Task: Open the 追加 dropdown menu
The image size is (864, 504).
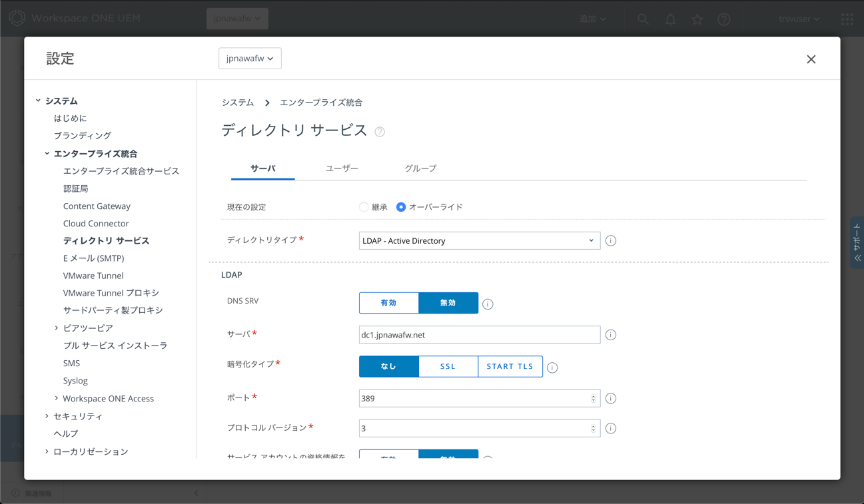Action: [x=592, y=19]
